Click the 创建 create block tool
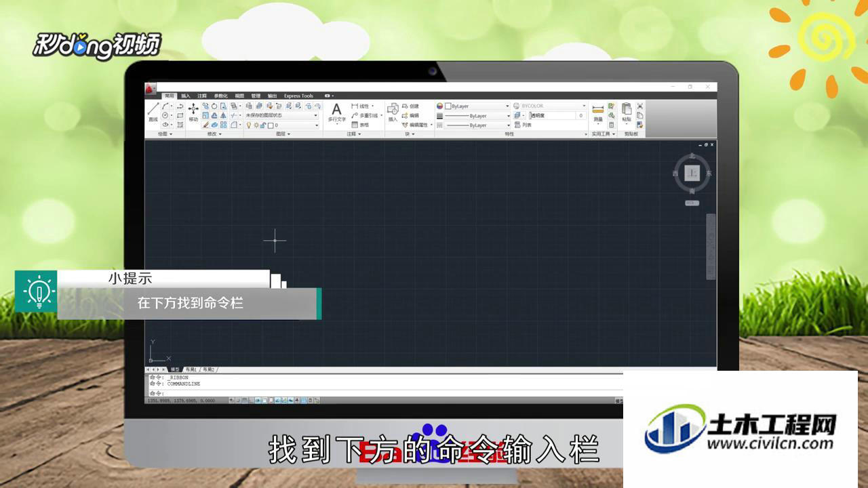868x488 pixels. click(410, 106)
